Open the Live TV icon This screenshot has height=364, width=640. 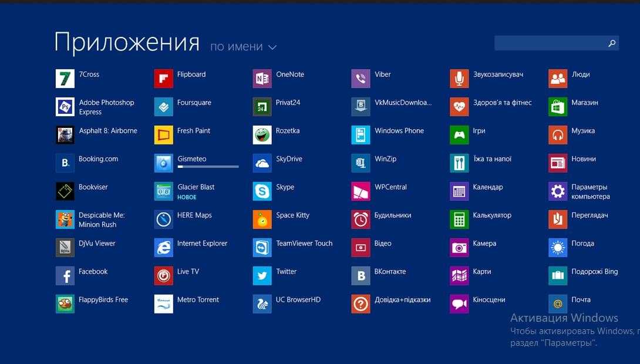click(x=164, y=275)
